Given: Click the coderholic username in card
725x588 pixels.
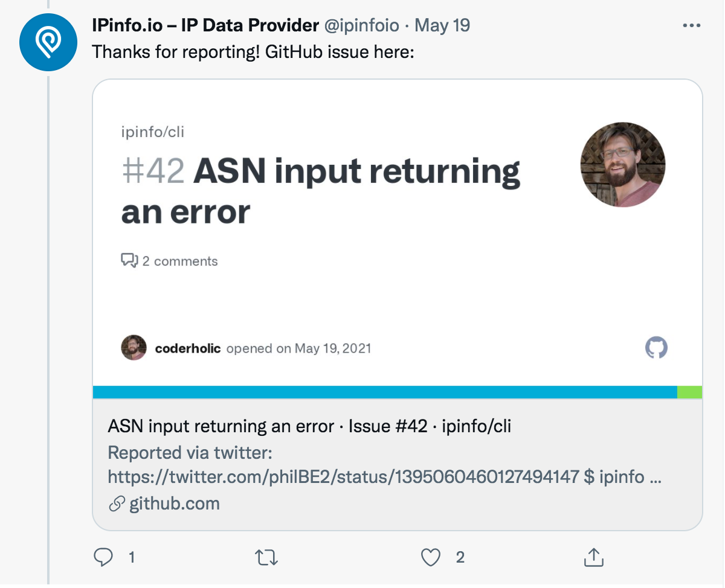Looking at the screenshot, I should pyautogui.click(x=188, y=348).
